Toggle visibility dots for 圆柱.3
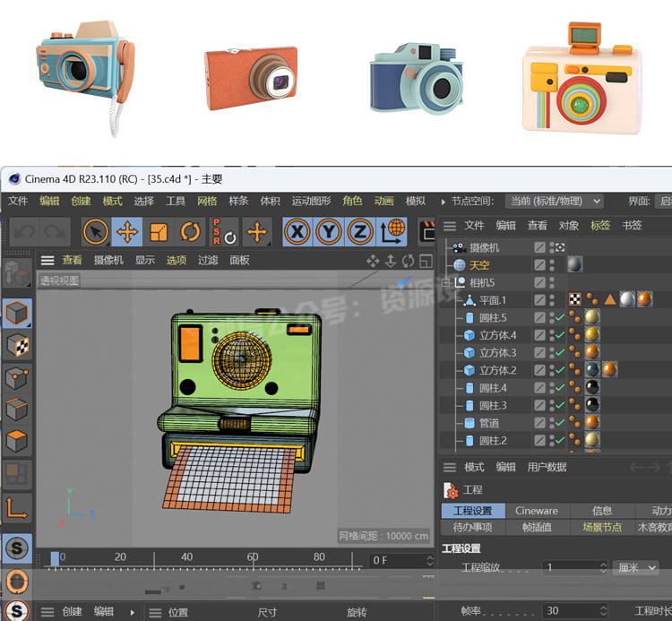The image size is (672, 621). (x=552, y=405)
